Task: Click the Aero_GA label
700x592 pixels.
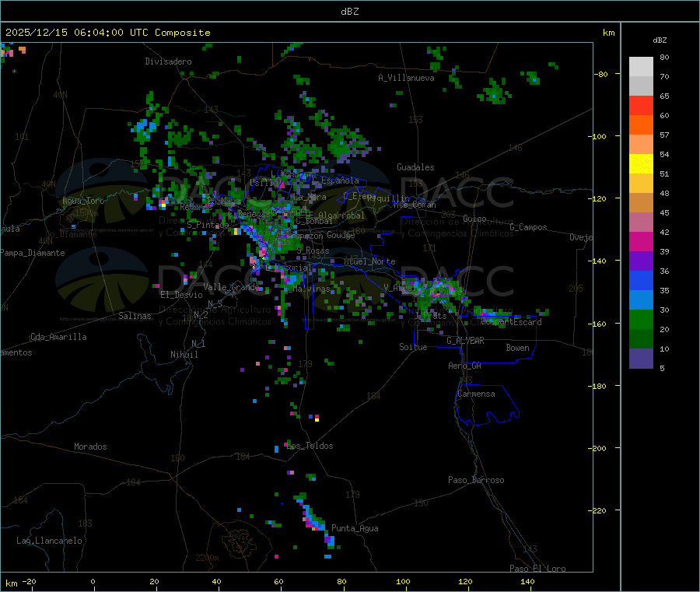Action: (x=464, y=366)
